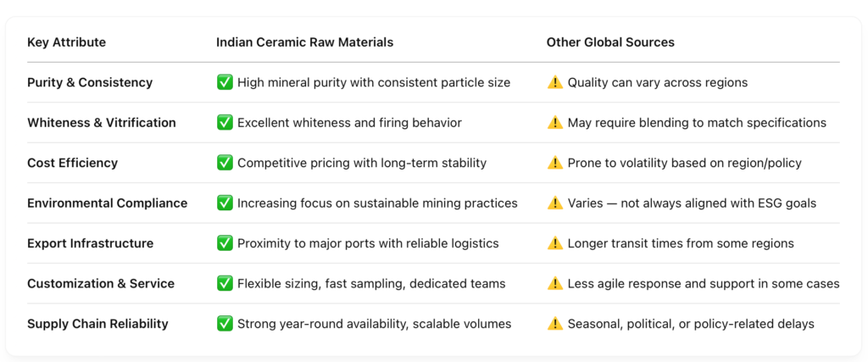The height and width of the screenshot is (362, 868).
Task: Click the warning icon beside Prone to volatility
Action: point(555,163)
